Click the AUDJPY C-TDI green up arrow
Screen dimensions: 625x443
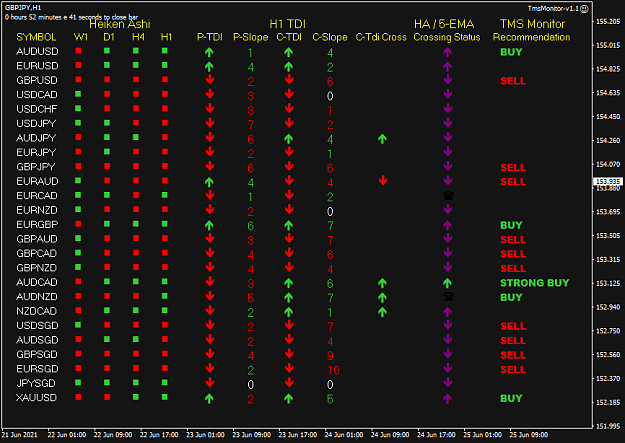pyautogui.click(x=289, y=139)
